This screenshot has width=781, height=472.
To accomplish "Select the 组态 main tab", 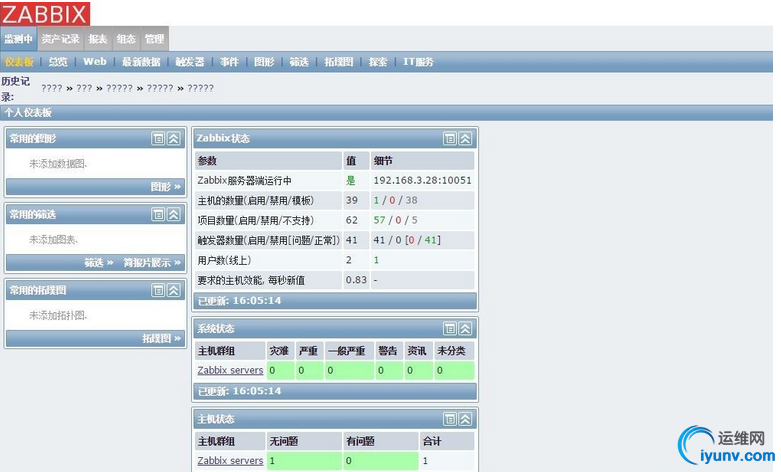I will [x=126, y=39].
